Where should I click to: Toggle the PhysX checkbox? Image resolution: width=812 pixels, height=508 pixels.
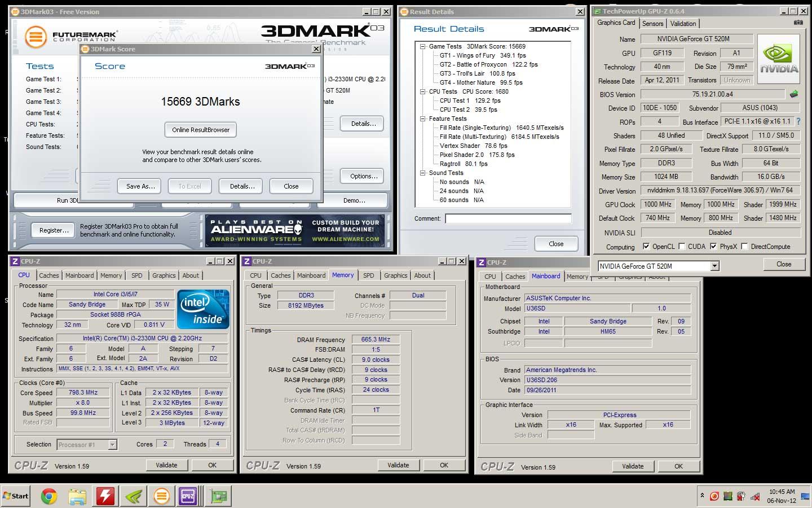click(x=713, y=247)
